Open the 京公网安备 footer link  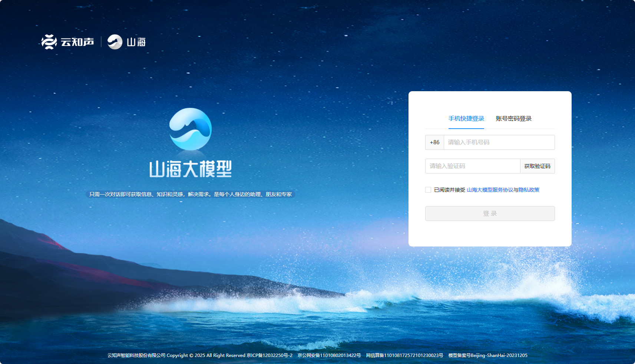[329, 355]
